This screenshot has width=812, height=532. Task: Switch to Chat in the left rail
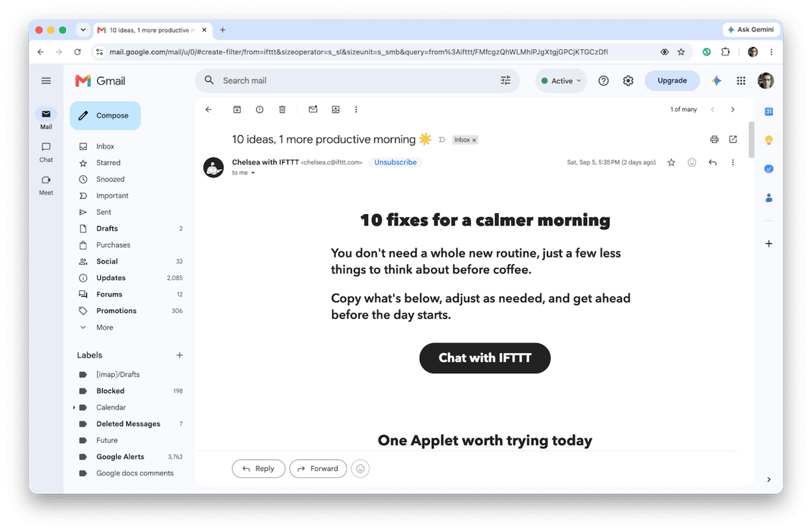point(46,152)
